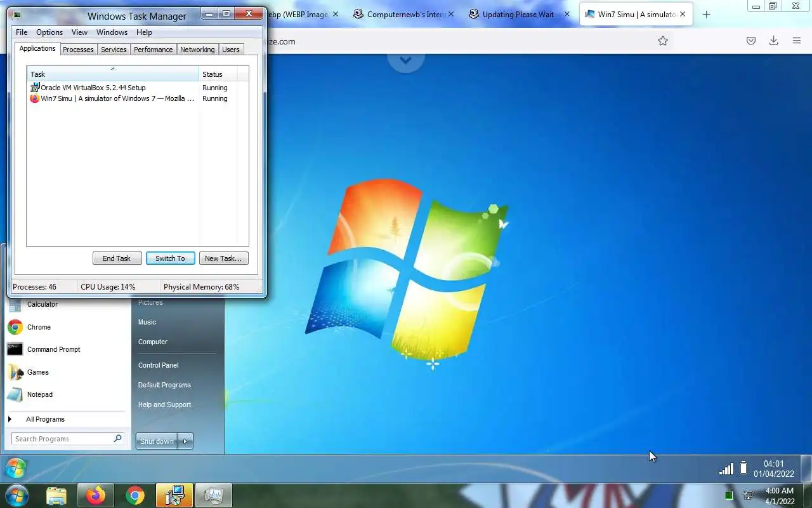This screenshot has height=508, width=812.
Task: Open Default Programs from the Start menu
Action: point(164,385)
